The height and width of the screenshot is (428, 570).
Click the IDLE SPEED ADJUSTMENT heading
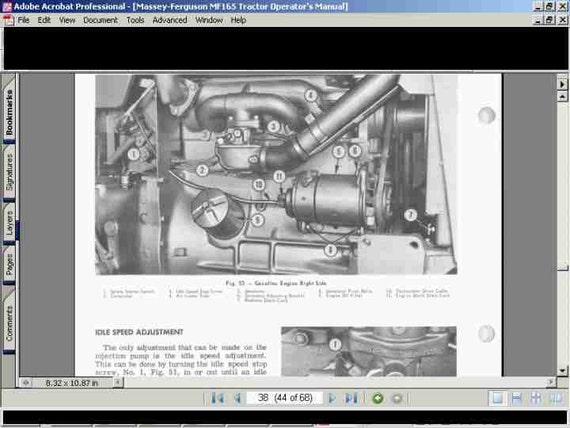pyautogui.click(x=139, y=332)
